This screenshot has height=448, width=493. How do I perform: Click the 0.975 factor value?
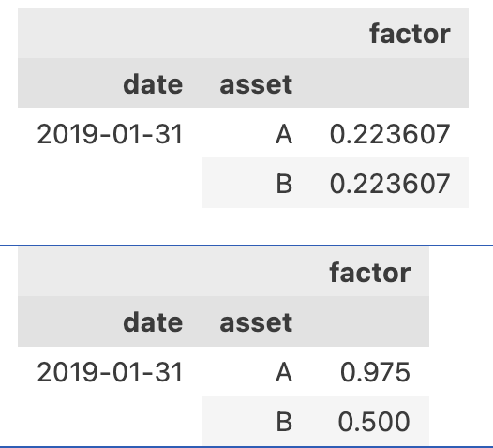[x=376, y=372]
